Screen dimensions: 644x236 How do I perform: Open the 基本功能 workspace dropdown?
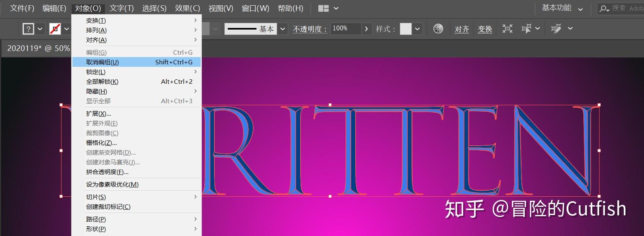tap(562, 9)
